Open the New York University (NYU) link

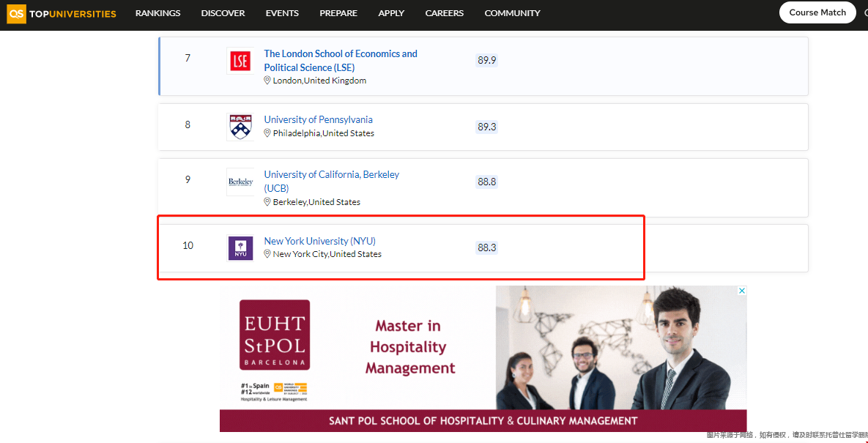coord(319,241)
